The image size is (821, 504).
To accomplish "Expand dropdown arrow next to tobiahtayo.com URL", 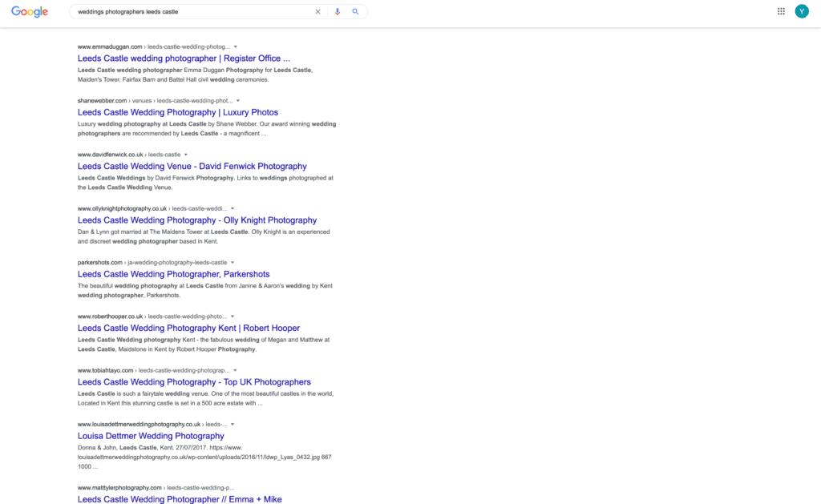I will pyautogui.click(x=235, y=370).
